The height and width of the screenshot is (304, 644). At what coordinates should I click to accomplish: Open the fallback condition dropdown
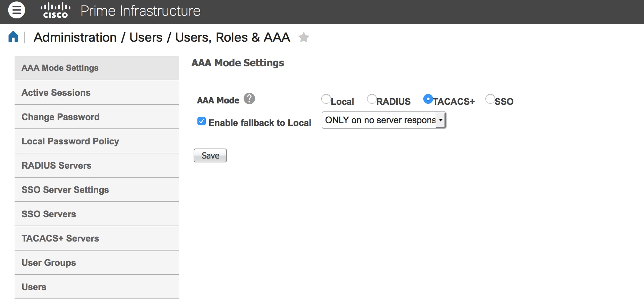[384, 120]
